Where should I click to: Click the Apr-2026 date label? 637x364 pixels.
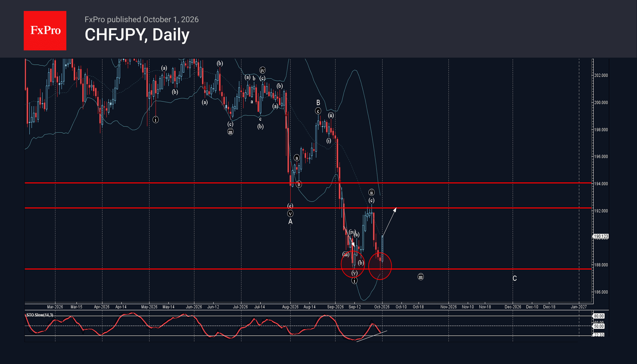tap(102, 307)
